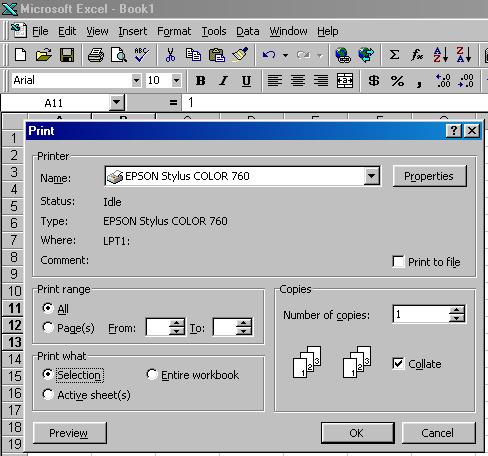The image size is (488, 456).
Task: Adjust the From page spinner
Action: tap(177, 327)
